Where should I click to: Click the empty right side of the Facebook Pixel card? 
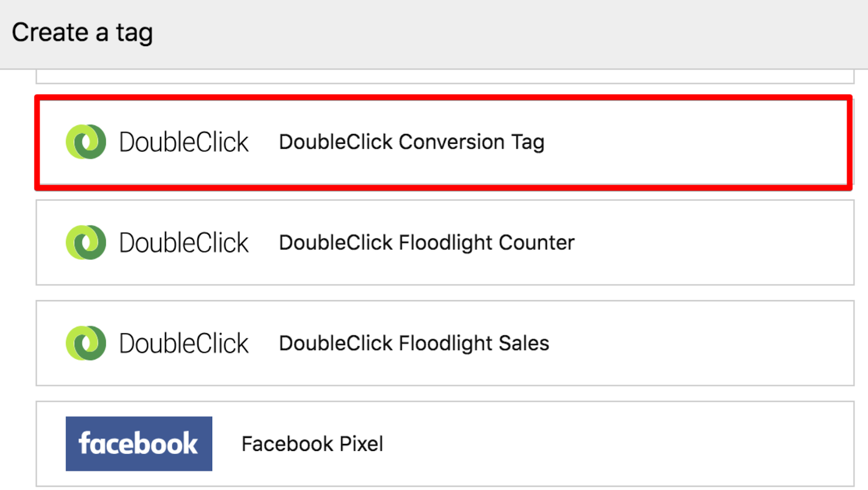click(x=618, y=444)
